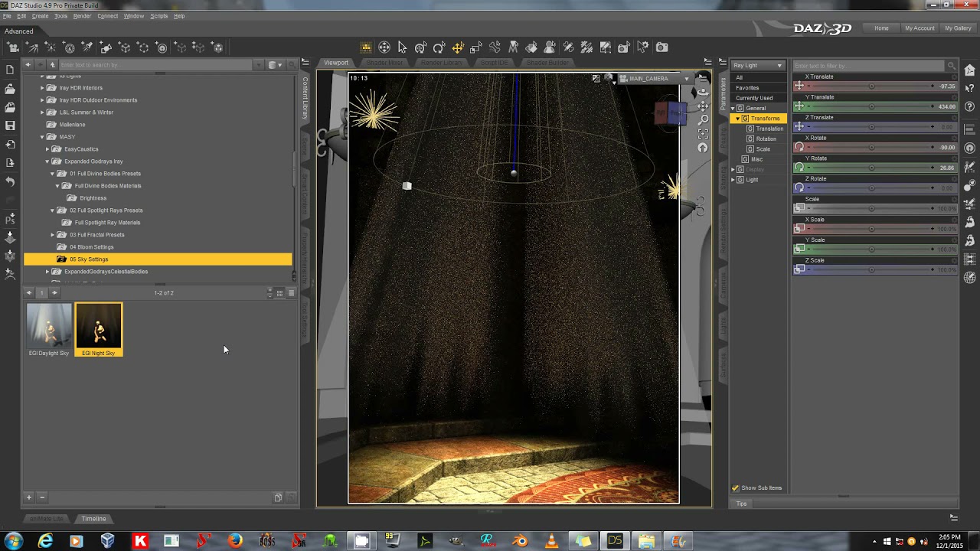Open the Ray Light node selection dropdown
The image size is (980, 551).
(758, 65)
